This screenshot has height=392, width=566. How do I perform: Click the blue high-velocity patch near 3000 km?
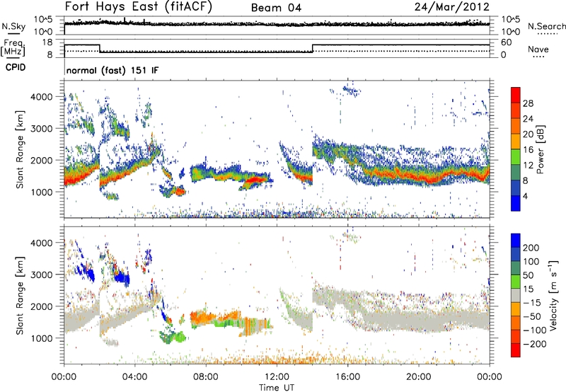122,278
